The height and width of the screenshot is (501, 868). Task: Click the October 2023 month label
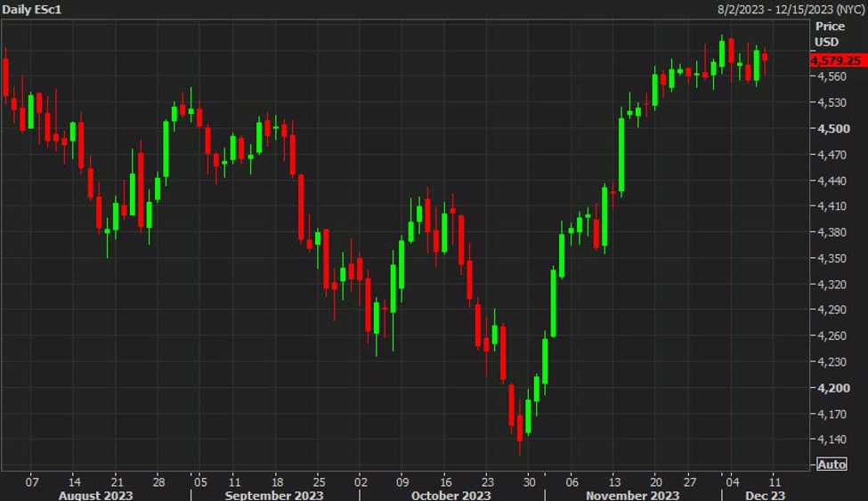[x=450, y=495]
